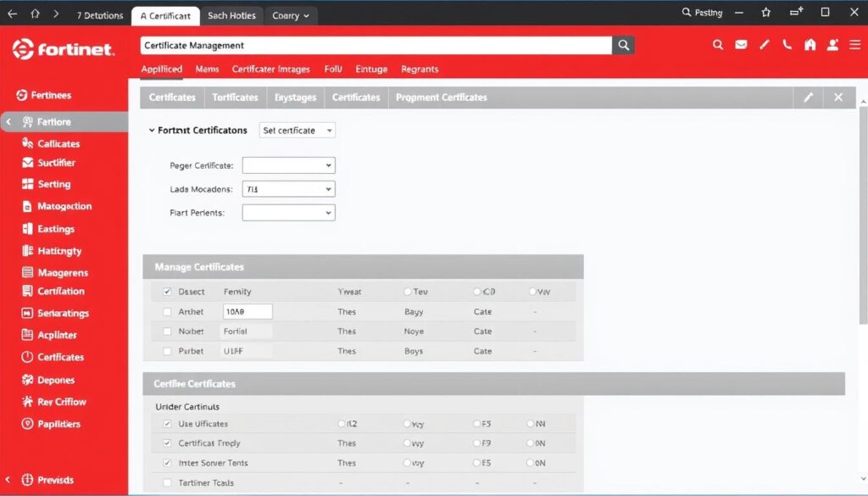Select the Progment Certificates tab
This screenshot has height=496, width=868.
[x=441, y=98]
